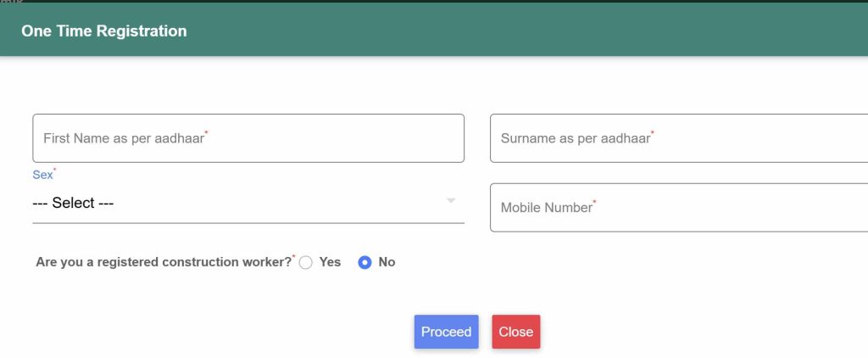This screenshot has width=868, height=358.
Task: Click the red asterisk beside Mobile Number
Action: 594,203
